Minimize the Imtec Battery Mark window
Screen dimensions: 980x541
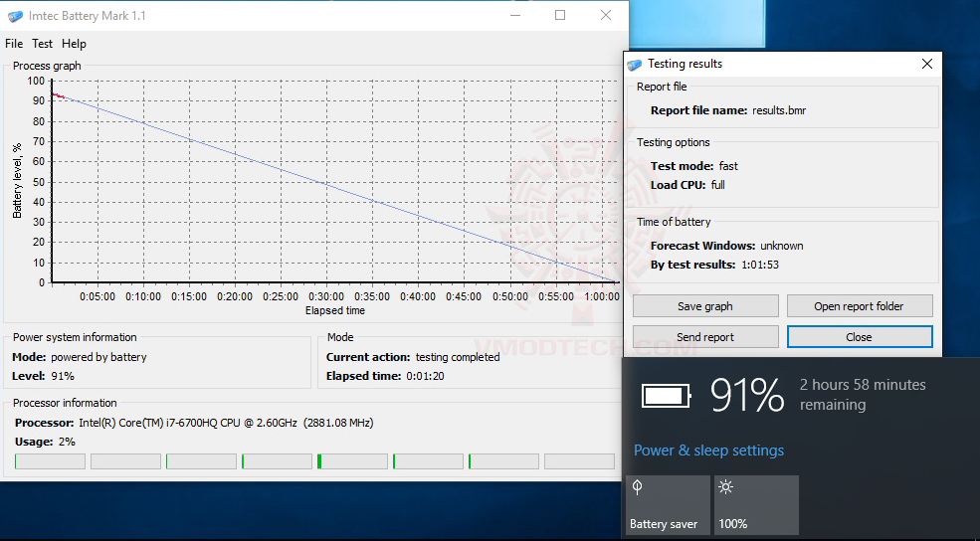click(515, 16)
